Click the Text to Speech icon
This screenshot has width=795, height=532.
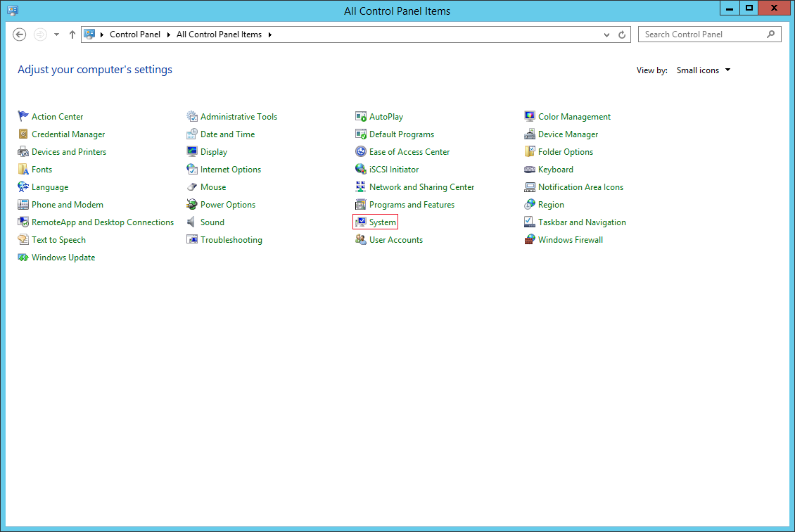pyautogui.click(x=23, y=239)
